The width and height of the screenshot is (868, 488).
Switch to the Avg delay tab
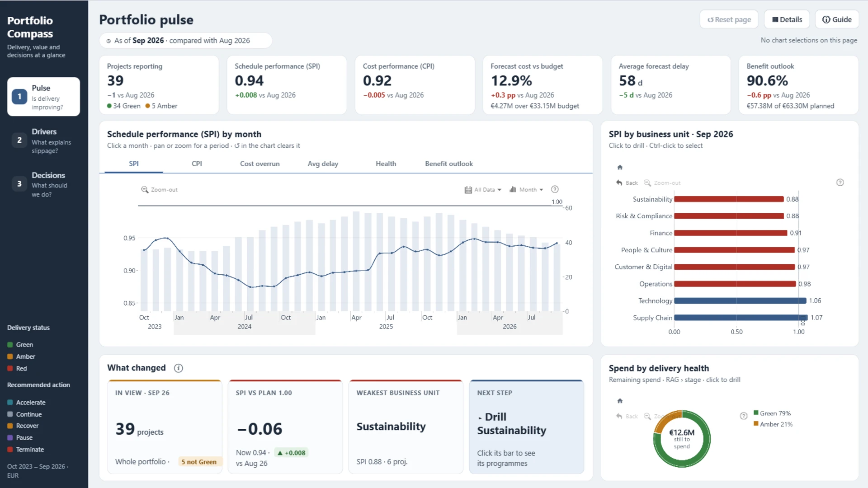[x=323, y=164]
